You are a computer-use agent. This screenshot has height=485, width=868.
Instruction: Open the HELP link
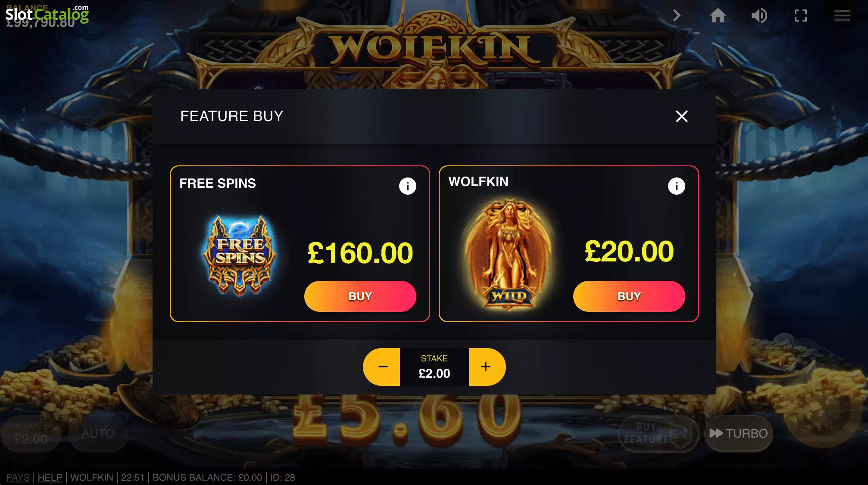[50, 477]
